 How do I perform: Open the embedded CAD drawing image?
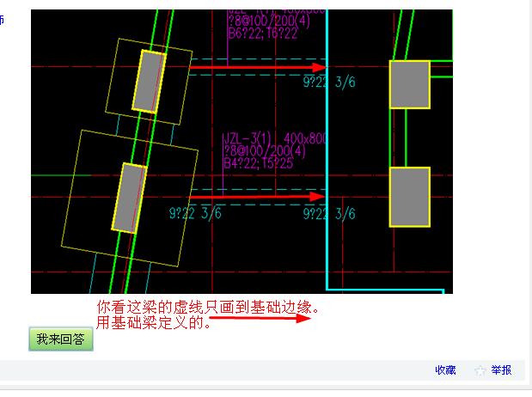coord(242,152)
